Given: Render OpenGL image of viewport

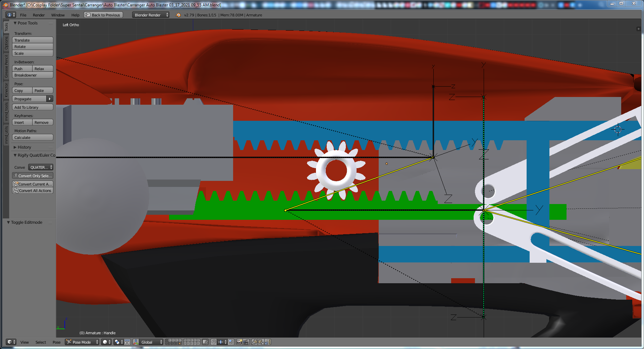Looking at the screenshot, I should 239,342.
